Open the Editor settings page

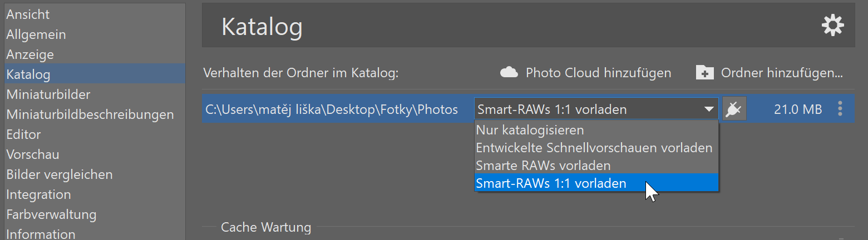(23, 134)
